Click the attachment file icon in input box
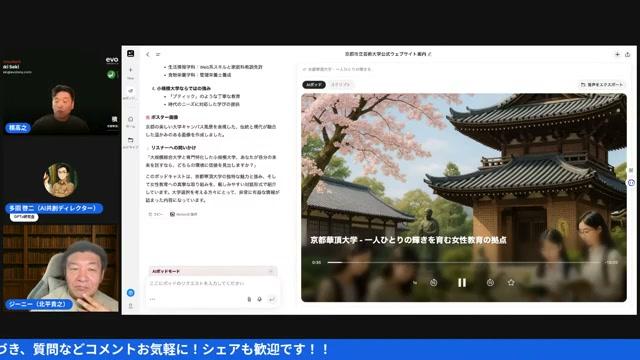The height and width of the screenshot is (360, 640). tap(249, 299)
